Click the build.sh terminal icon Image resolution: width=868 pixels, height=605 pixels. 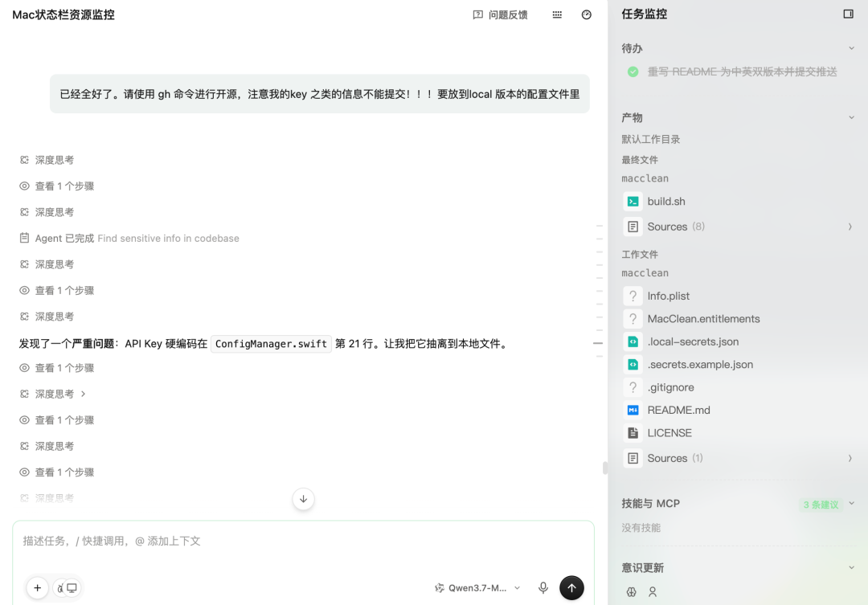click(633, 202)
